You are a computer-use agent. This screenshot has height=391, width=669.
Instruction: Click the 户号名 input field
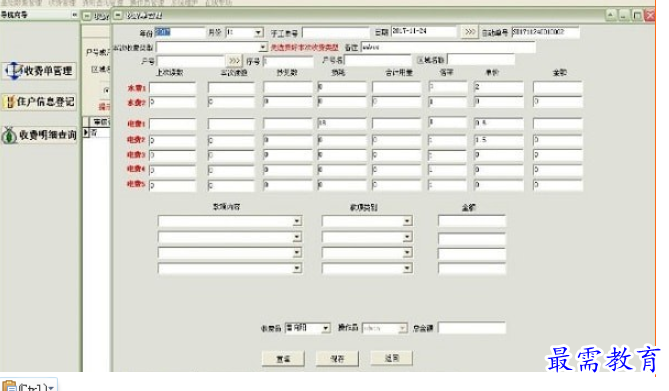tap(378, 60)
